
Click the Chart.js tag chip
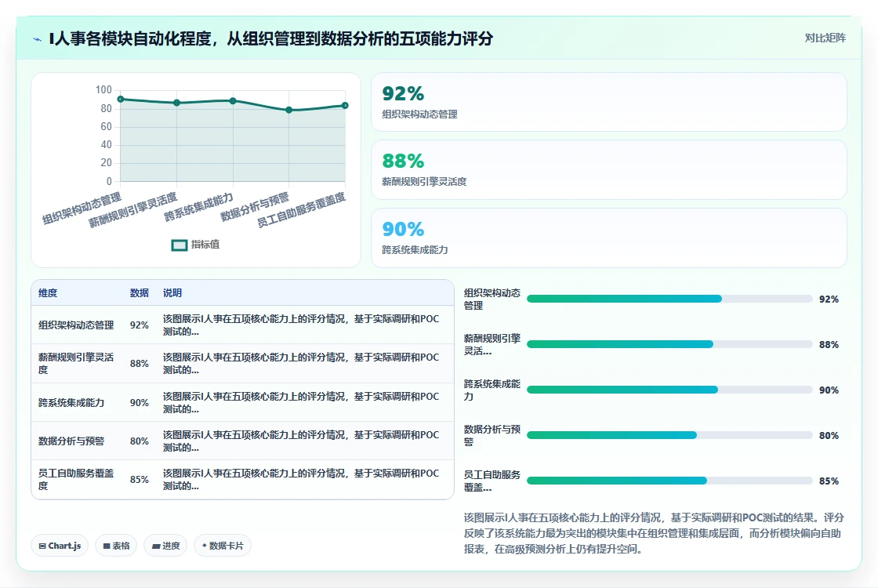coord(60,546)
